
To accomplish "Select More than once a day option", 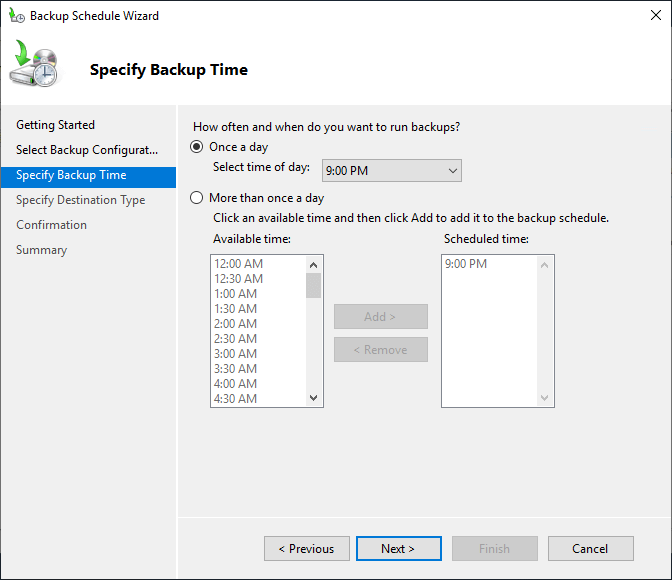I will (196, 198).
